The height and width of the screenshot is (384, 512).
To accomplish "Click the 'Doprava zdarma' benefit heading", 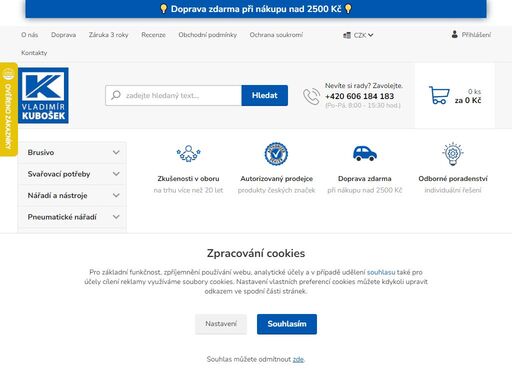I will [x=365, y=179].
